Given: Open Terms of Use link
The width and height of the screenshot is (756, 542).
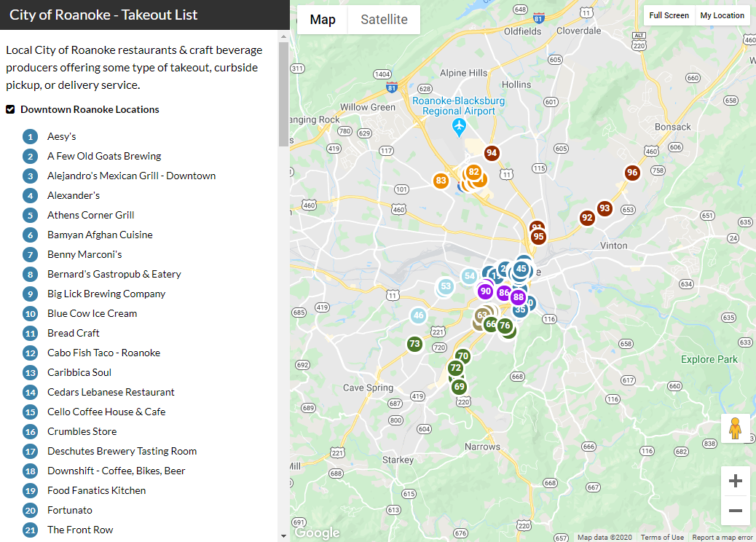Looking at the screenshot, I should (x=662, y=537).
